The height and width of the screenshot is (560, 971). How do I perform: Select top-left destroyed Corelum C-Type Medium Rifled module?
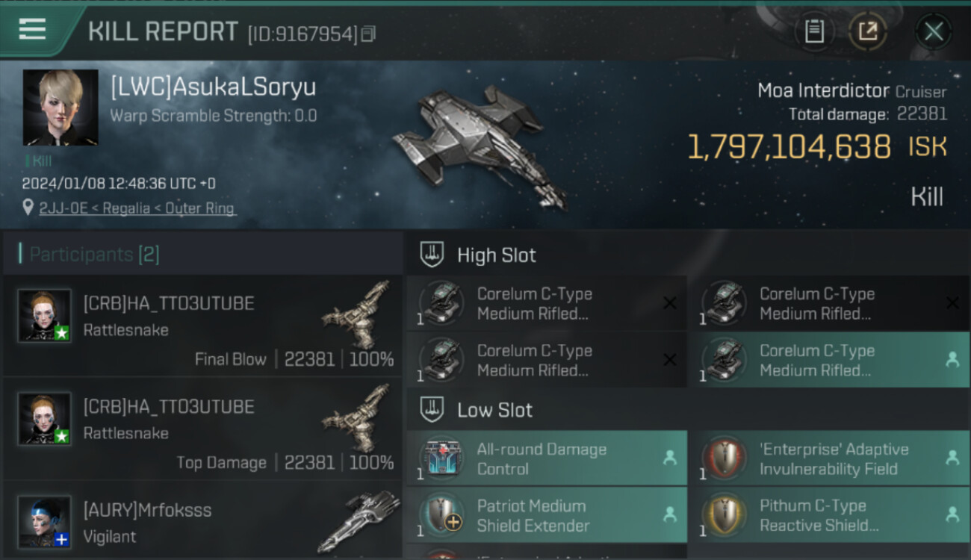(x=547, y=303)
